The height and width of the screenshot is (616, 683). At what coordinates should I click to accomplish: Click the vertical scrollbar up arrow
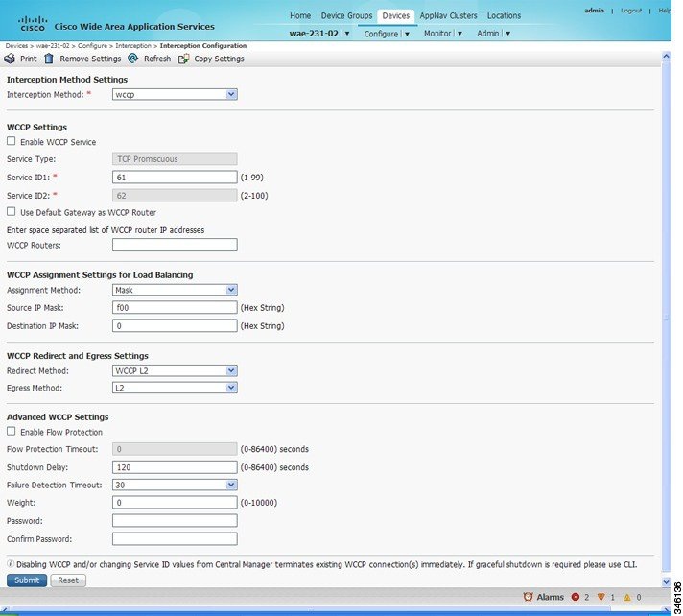[666, 56]
